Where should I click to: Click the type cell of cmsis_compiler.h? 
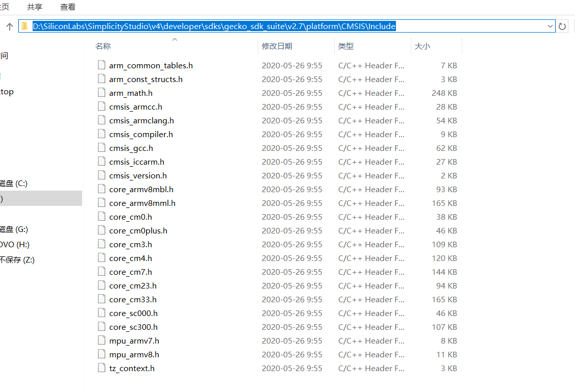[371, 135]
